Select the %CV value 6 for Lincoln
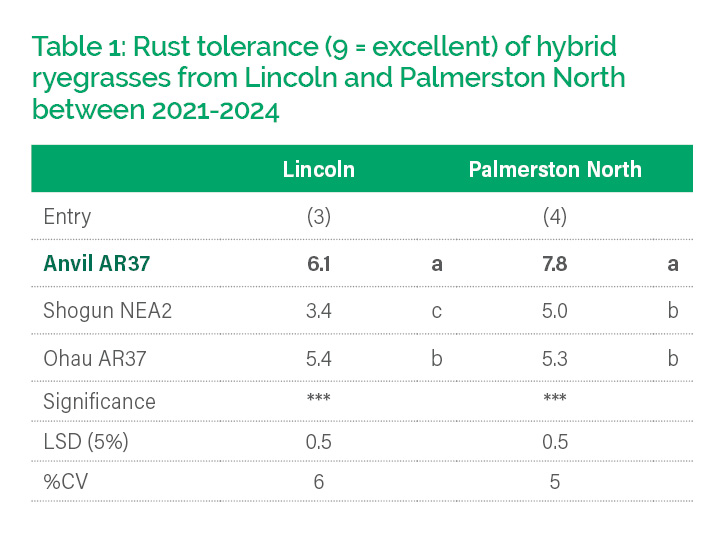The height and width of the screenshot is (535, 724). pyautogui.click(x=319, y=482)
